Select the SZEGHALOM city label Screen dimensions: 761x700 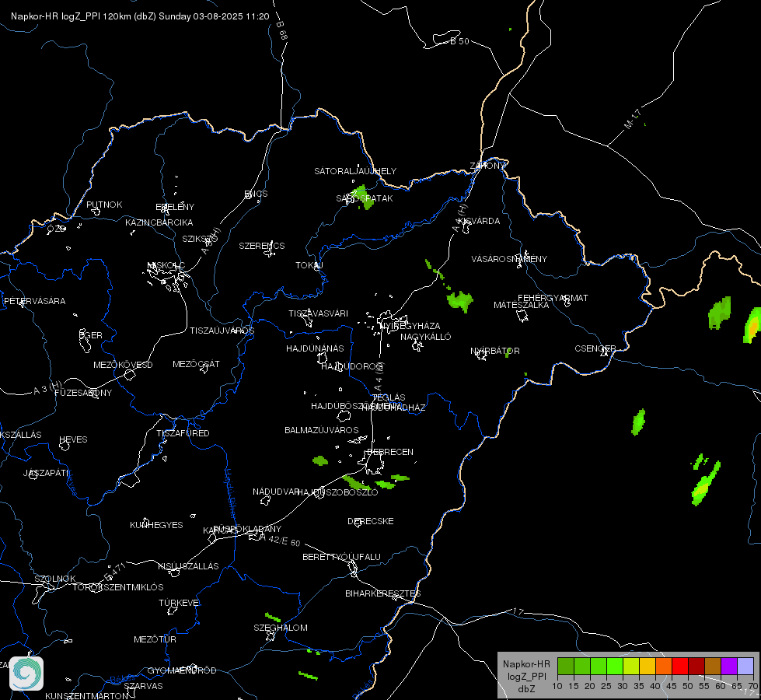(x=281, y=628)
